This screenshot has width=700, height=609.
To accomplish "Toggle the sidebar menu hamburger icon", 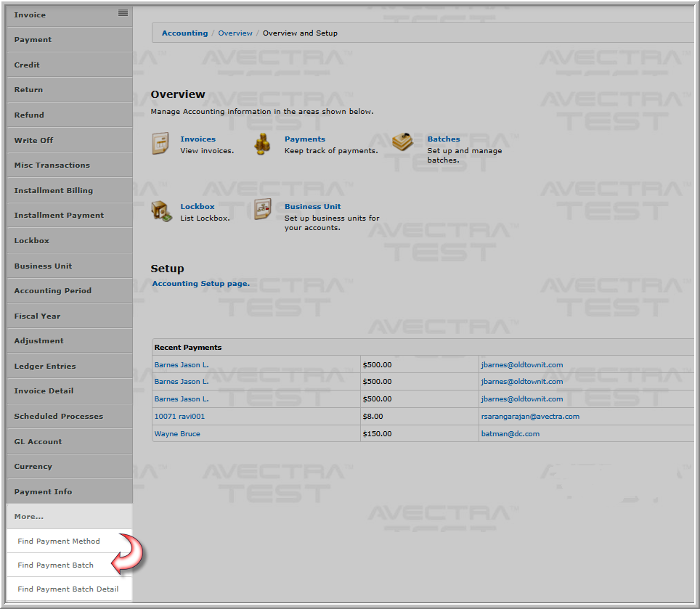I will [123, 13].
